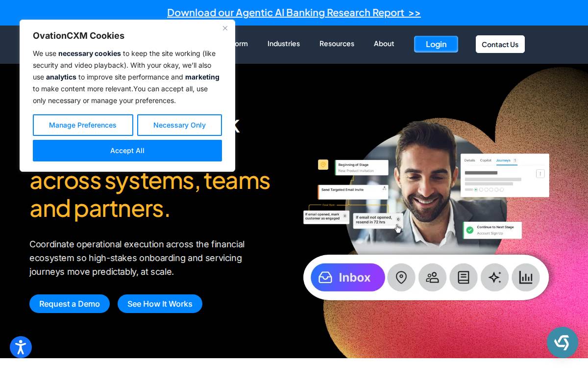Screen dimensions: 588x368
Task: Click the Send Targeted Email Invite card
Action: [353, 191]
